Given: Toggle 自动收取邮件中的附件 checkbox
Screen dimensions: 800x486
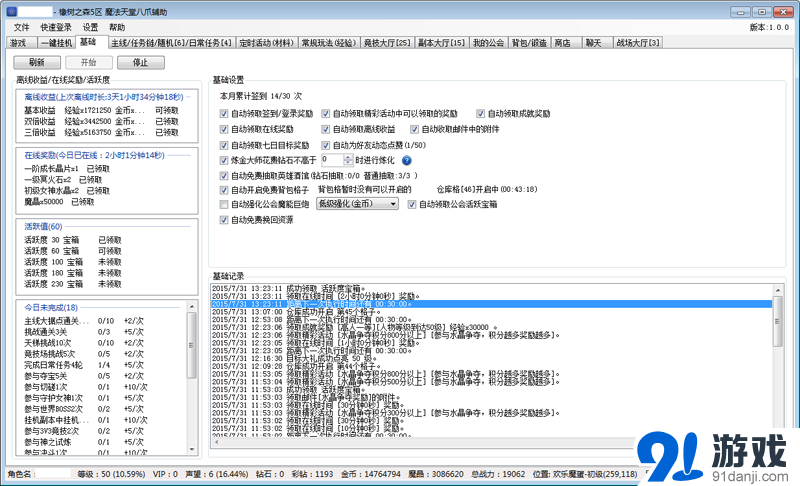Looking at the screenshot, I should coord(414,130).
